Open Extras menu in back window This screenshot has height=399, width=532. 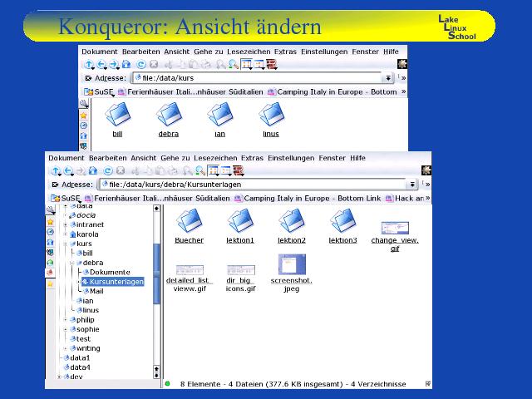point(285,52)
